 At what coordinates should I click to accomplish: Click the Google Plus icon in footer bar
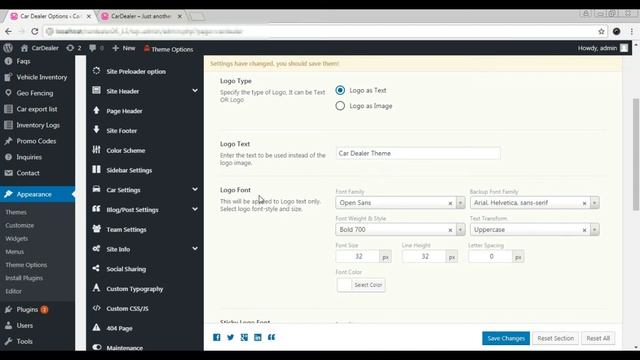point(244,337)
